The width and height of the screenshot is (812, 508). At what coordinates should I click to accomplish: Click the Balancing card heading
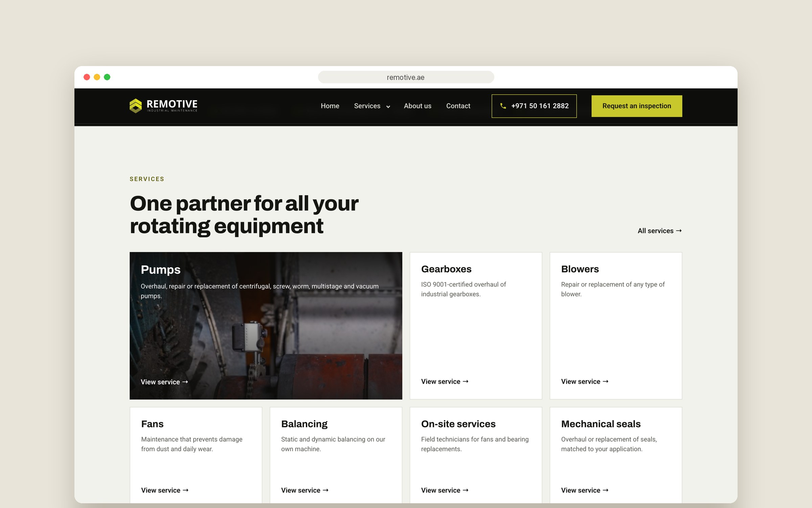click(x=304, y=424)
